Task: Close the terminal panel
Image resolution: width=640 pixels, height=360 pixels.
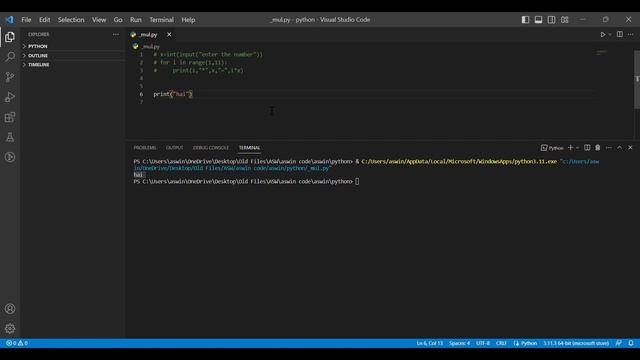Action: pos(630,147)
